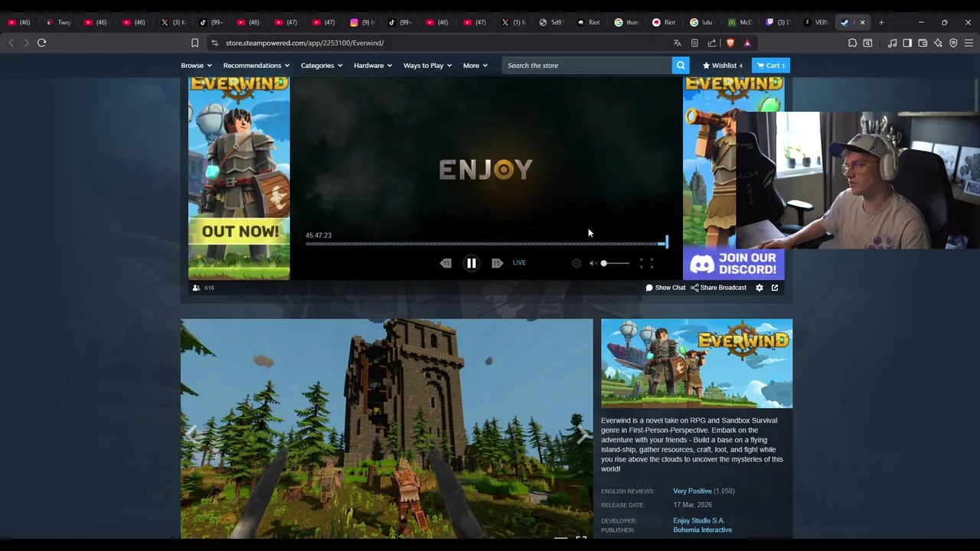
Task: Seek on the broadcast progress bar
Action: 485,244
